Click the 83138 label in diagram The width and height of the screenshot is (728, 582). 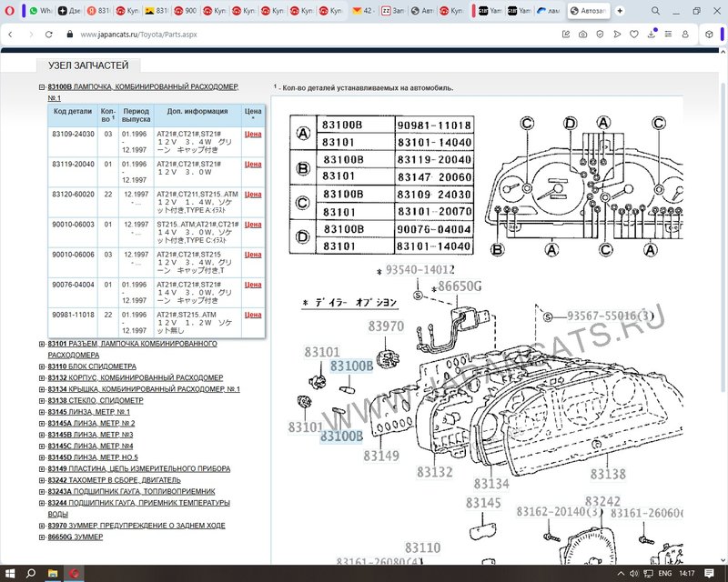tap(608, 474)
